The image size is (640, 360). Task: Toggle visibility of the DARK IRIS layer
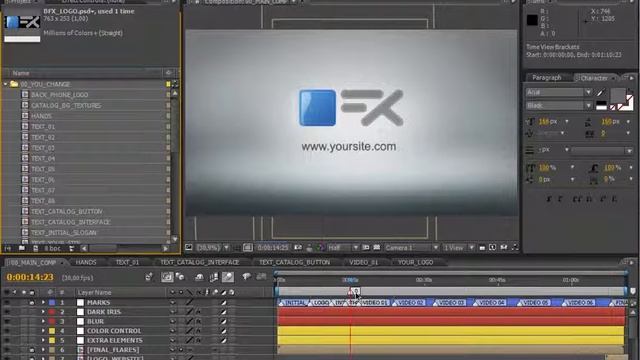click(x=7, y=312)
